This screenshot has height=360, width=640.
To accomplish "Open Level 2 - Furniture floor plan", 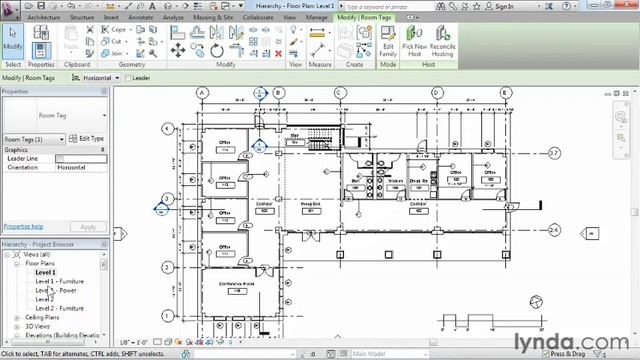I will click(60, 309).
